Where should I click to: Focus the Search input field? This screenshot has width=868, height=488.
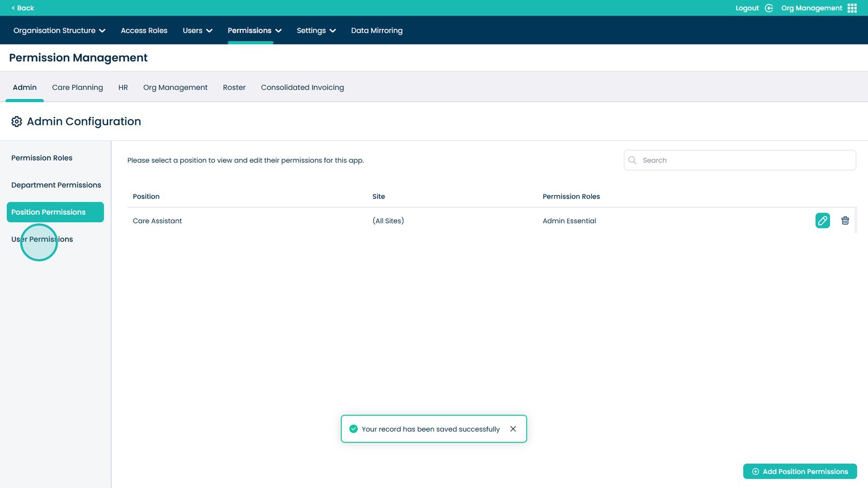[x=746, y=160]
